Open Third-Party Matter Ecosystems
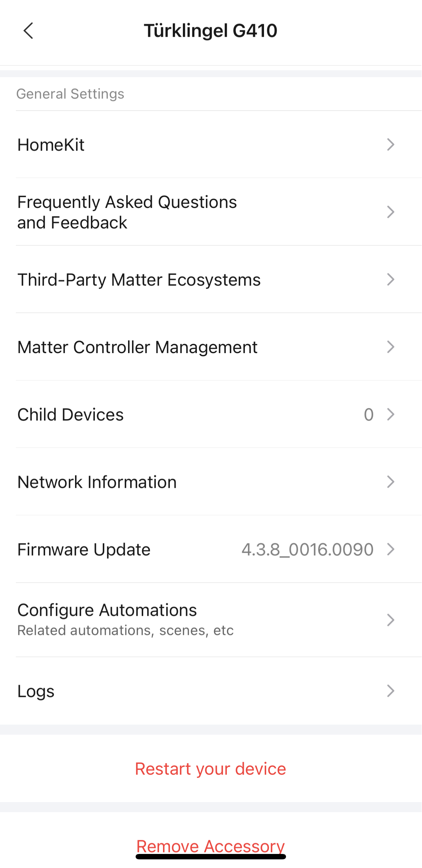 point(139,280)
